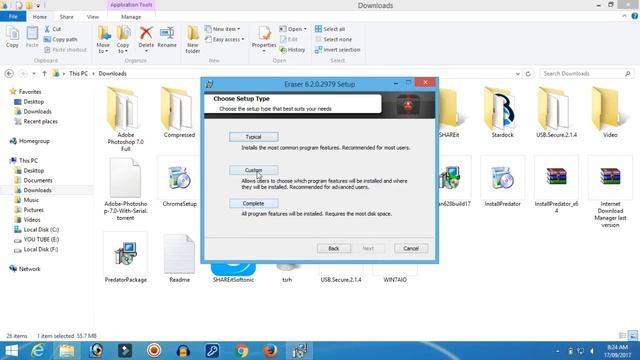Open the Easy access dropdown
The height and width of the screenshot is (360, 640).
224,39
